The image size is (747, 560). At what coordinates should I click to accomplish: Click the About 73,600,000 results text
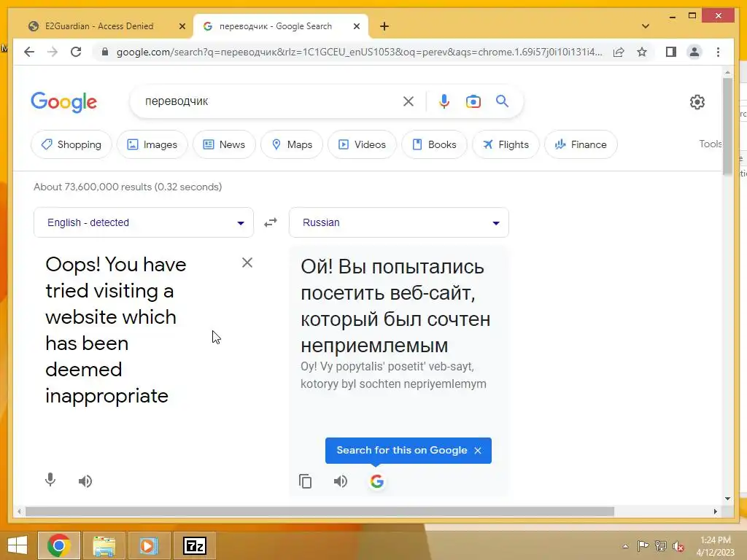pyautogui.click(x=128, y=187)
